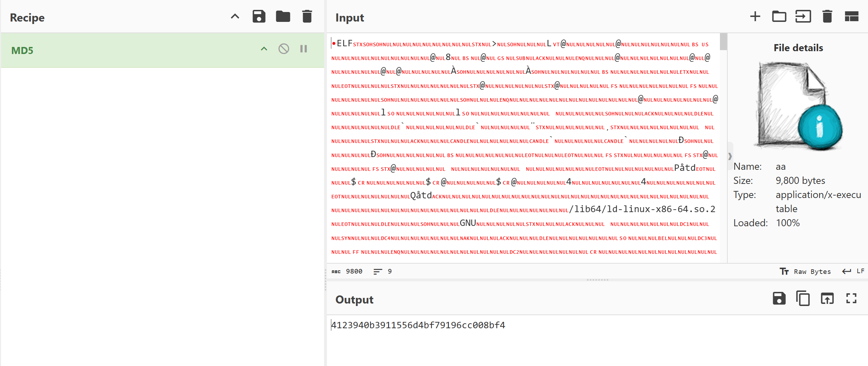Collapse the Recipe pane chevron
The image size is (868, 366).
pyautogui.click(x=235, y=17)
